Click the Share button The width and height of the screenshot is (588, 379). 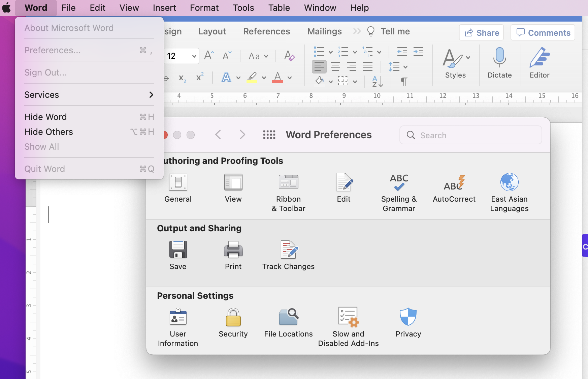pyautogui.click(x=482, y=32)
